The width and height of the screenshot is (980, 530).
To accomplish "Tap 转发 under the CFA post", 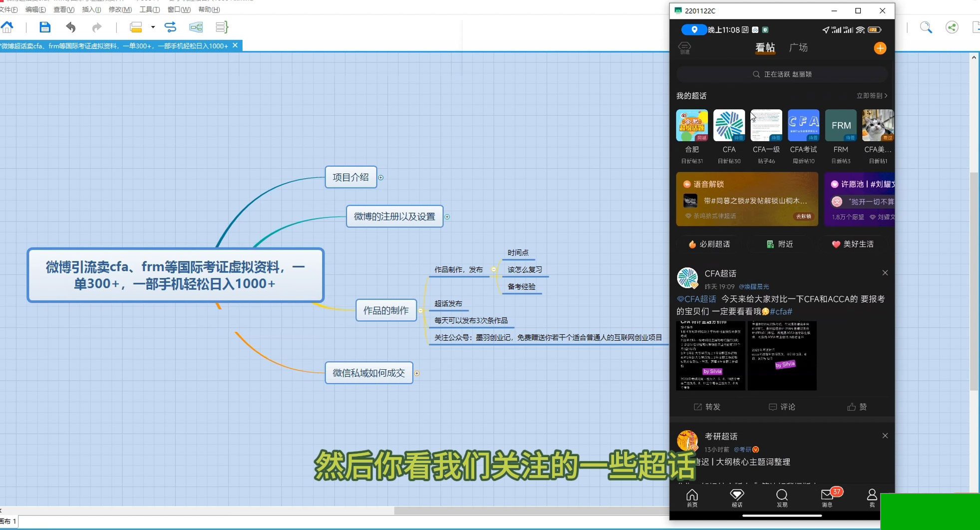I will pyautogui.click(x=707, y=407).
